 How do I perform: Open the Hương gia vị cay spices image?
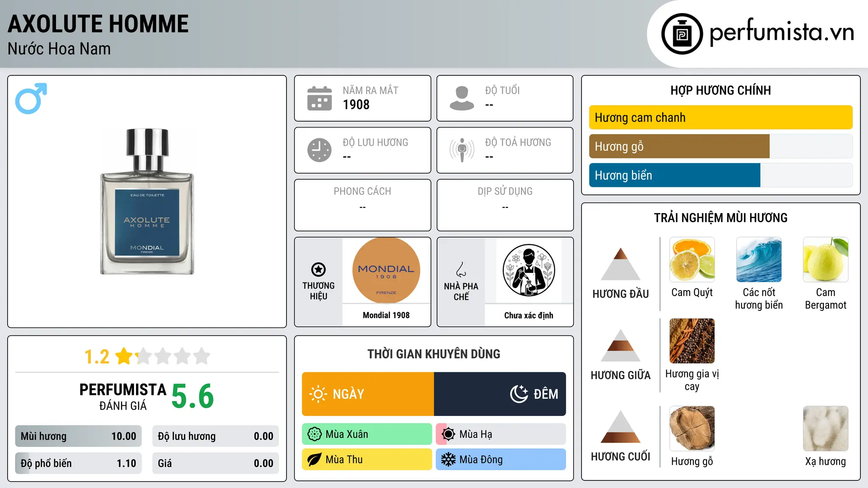pyautogui.click(x=692, y=341)
